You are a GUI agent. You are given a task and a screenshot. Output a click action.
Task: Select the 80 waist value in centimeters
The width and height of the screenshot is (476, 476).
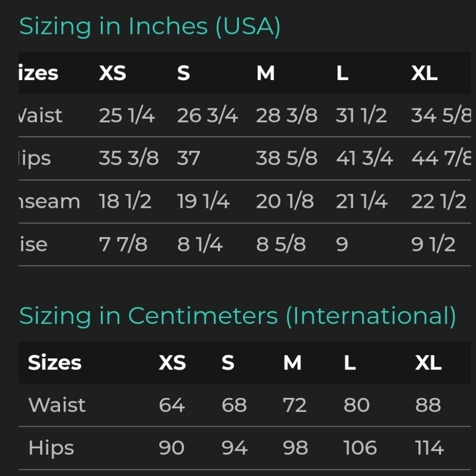356,405
